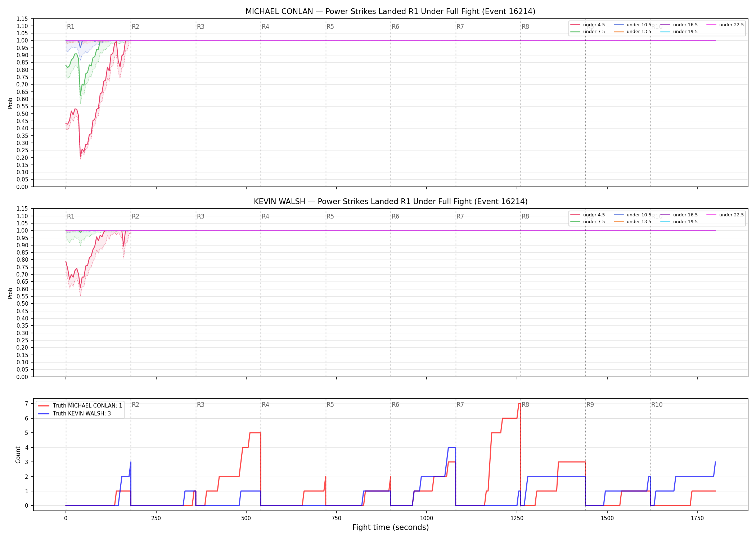Select the 'Count' y-axis label
This screenshot has height=540, width=756.
(x=18, y=455)
